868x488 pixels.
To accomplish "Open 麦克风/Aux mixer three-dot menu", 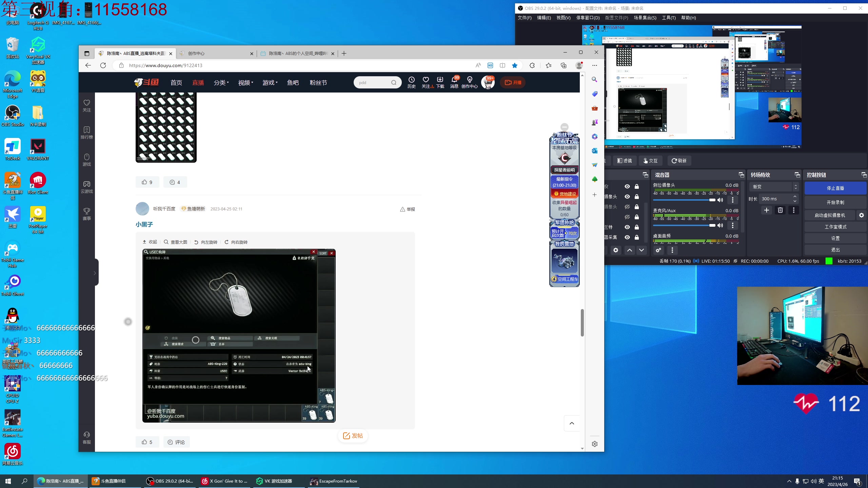I will click(733, 225).
